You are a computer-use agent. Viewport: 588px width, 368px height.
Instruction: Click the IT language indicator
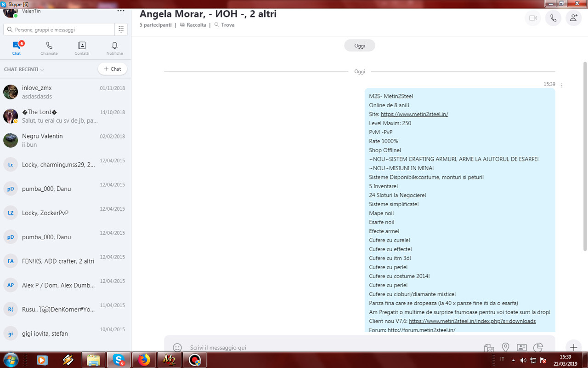click(502, 359)
